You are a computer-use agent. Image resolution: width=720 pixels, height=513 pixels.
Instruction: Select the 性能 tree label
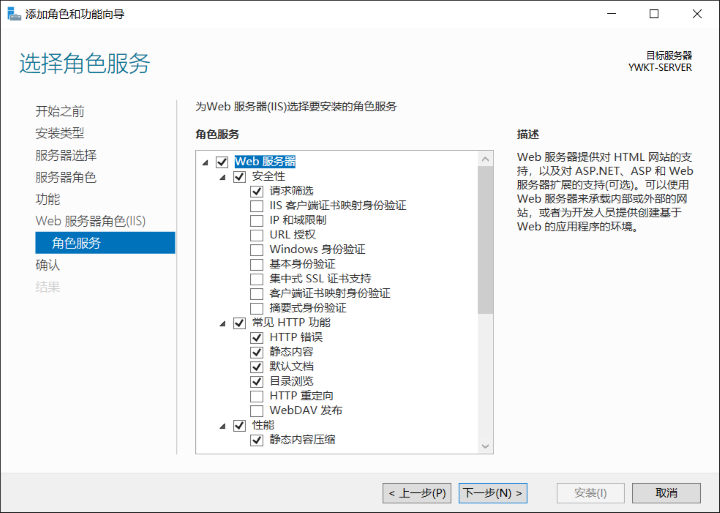tap(263, 425)
